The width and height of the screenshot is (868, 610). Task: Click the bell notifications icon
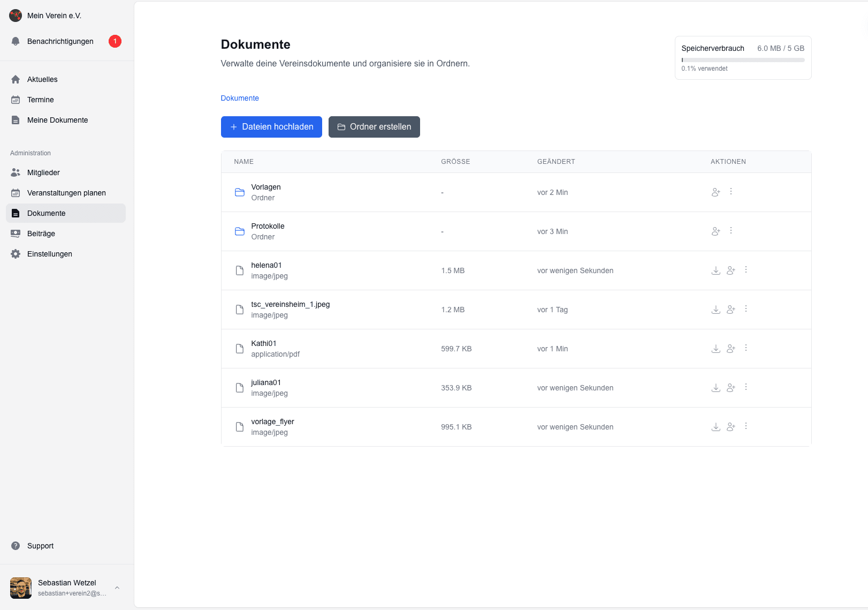pyautogui.click(x=16, y=41)
